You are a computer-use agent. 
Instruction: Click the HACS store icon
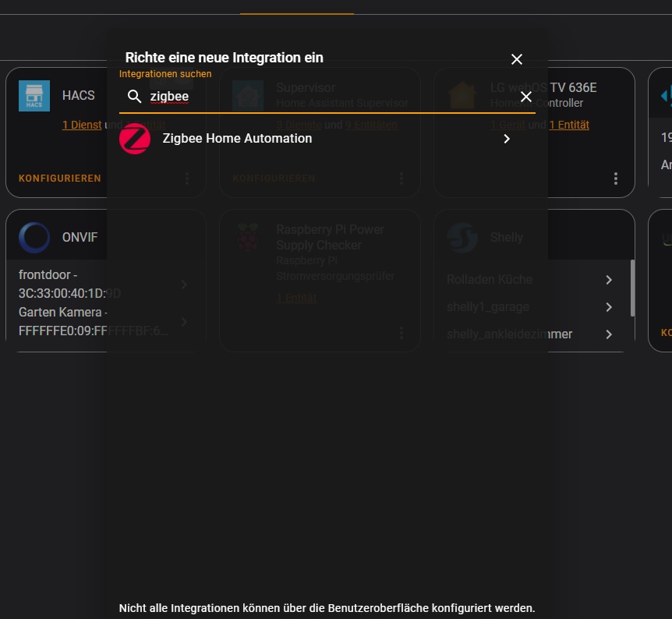(x=34, y=96)
